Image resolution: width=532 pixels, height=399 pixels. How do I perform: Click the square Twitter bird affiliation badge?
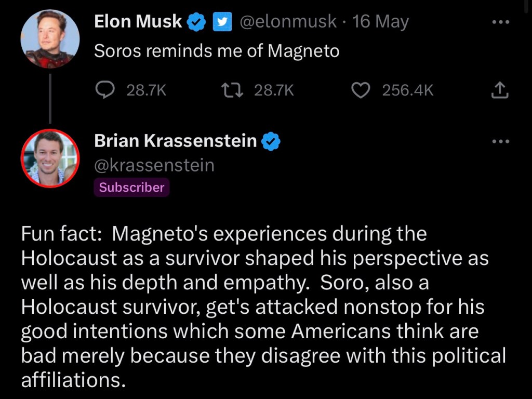222,22
